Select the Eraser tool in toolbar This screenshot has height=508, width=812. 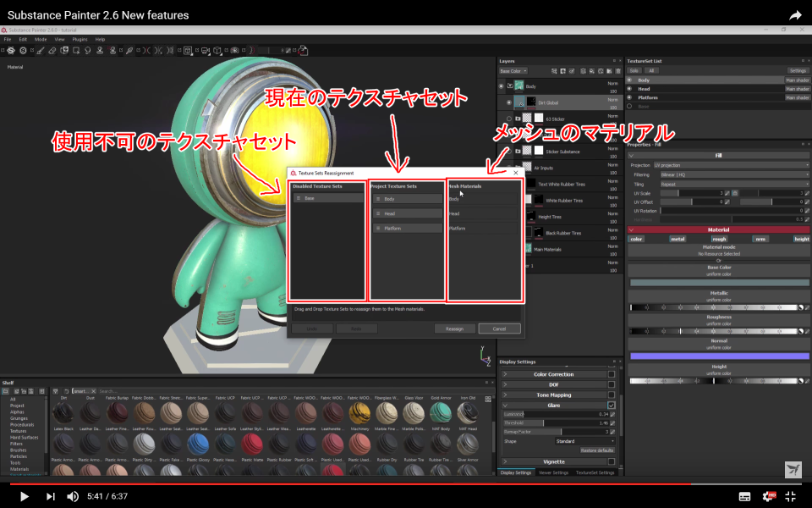coord(52,50)
